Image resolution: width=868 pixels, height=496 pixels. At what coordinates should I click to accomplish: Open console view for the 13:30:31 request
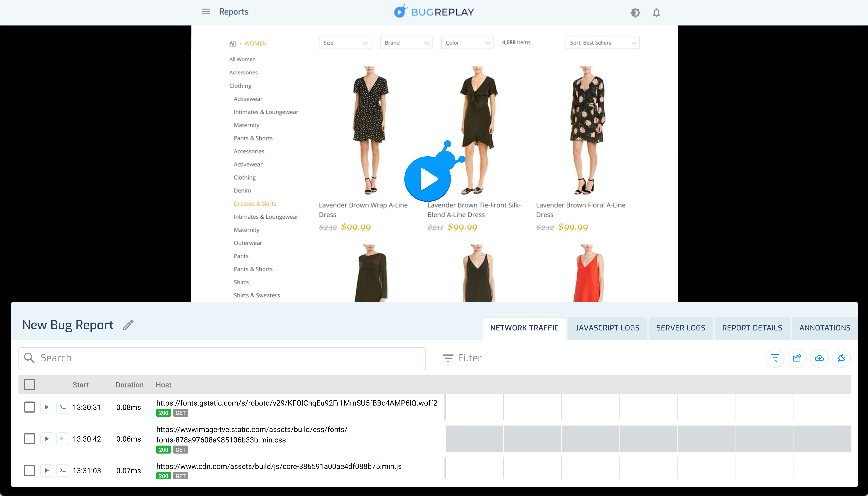coord(63,407)
